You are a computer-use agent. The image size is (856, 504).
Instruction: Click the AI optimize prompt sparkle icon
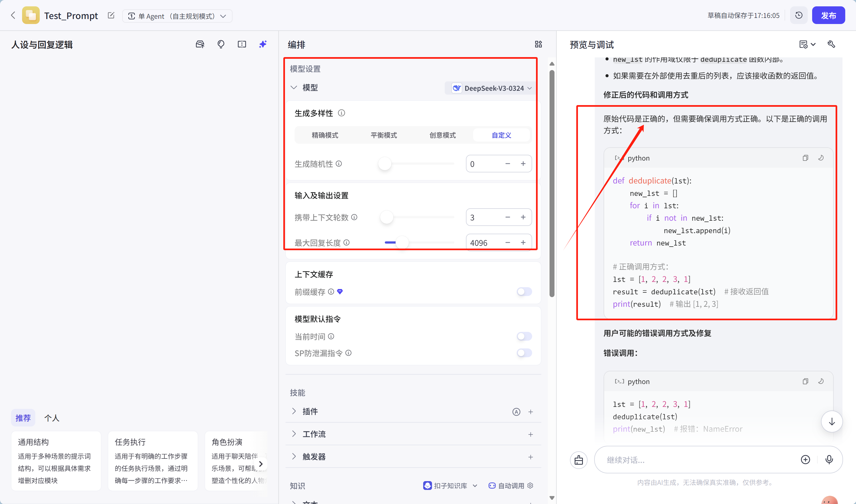[x=263, y=44]
